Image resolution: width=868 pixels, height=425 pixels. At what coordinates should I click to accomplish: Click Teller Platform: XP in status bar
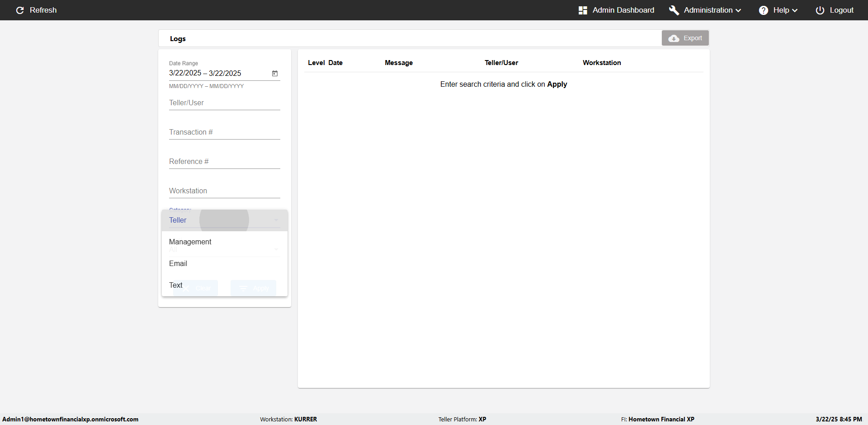click(462, 419)
